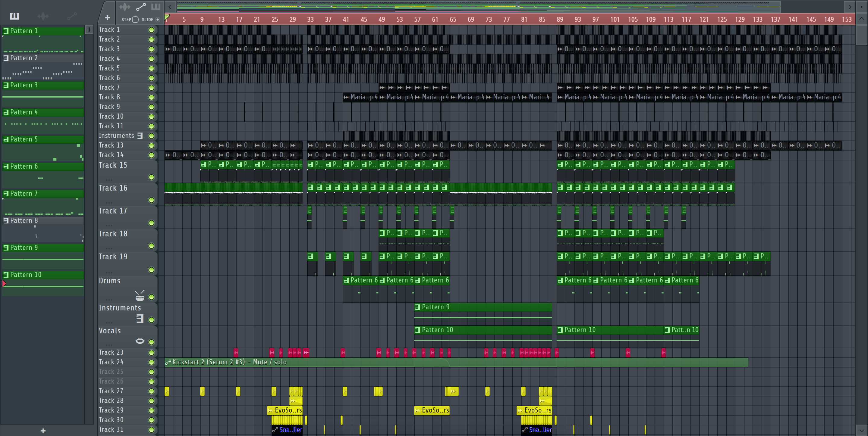Toggle the SLIDE option
Image resolution: width=868 pixels, height=436 pixels.
pos(157,20)
